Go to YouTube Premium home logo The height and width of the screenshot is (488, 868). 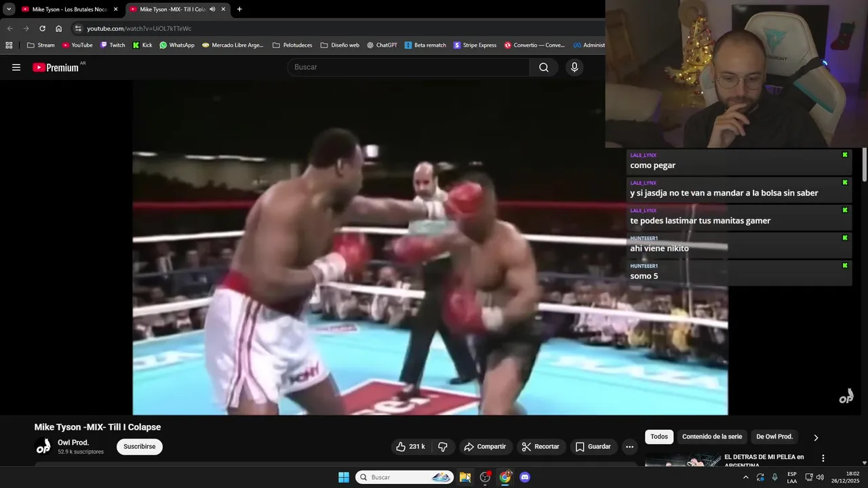[x=56, y=67]
